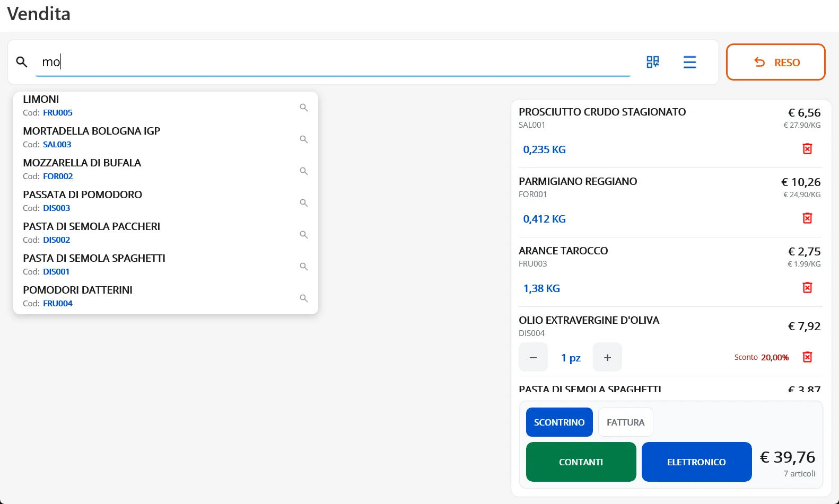The width and height of the screenshot is (839, 504).
Task: Click the magnifier icon beside POMODORI DATTERINI
Action: pos(304,298)
